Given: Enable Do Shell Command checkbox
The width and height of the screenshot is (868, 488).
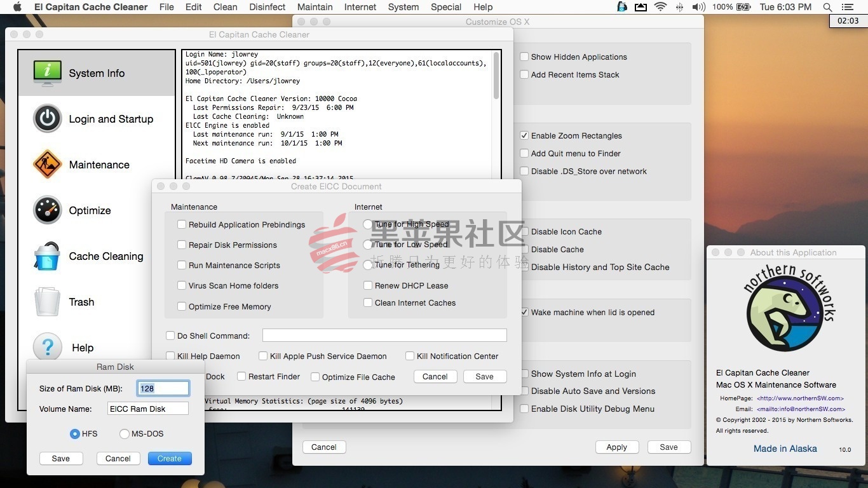Looking at the screenshot, I should 170,335.
